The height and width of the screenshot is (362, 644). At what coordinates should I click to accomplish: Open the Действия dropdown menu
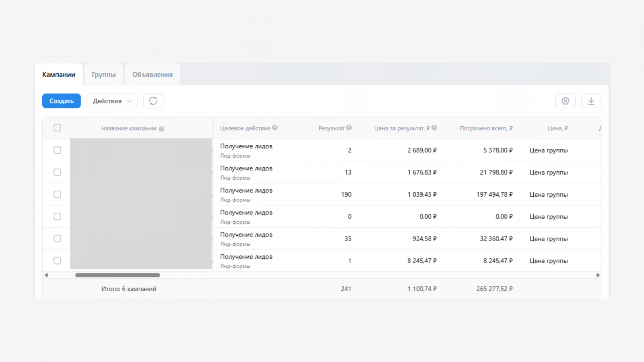click(112, 101)
